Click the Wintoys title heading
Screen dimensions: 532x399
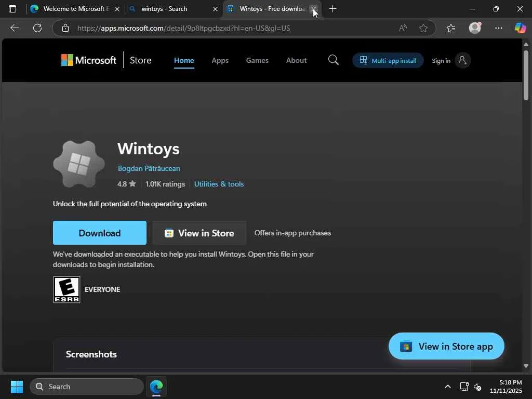148,149
